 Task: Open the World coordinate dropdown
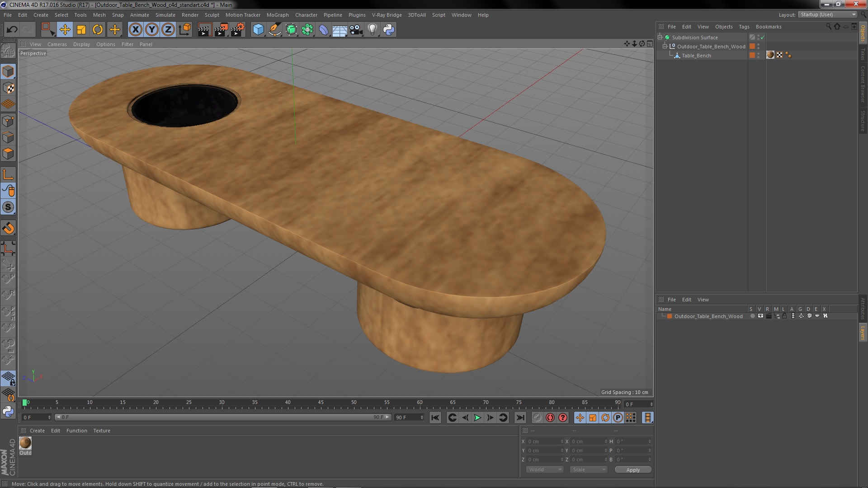click(x=545, y=469)
